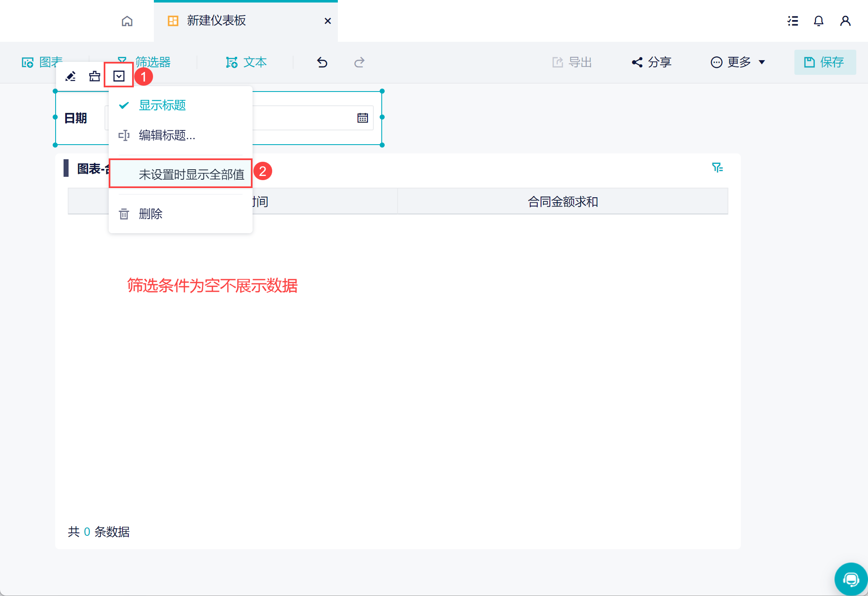Open the notification bell

(818, 21)
